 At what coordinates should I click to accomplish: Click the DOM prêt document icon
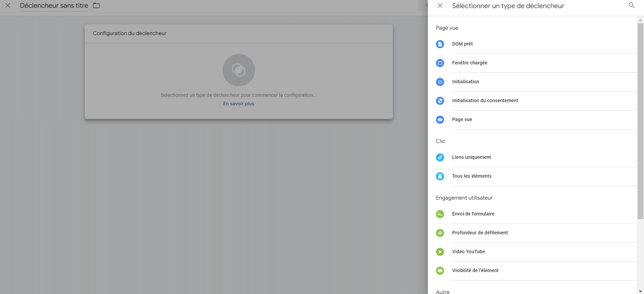(440, 44)
